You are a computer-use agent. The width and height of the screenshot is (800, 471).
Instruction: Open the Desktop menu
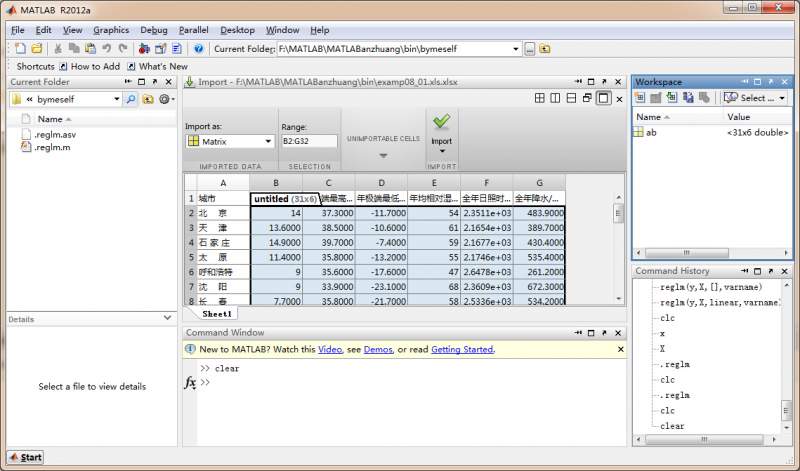point(237,30)
